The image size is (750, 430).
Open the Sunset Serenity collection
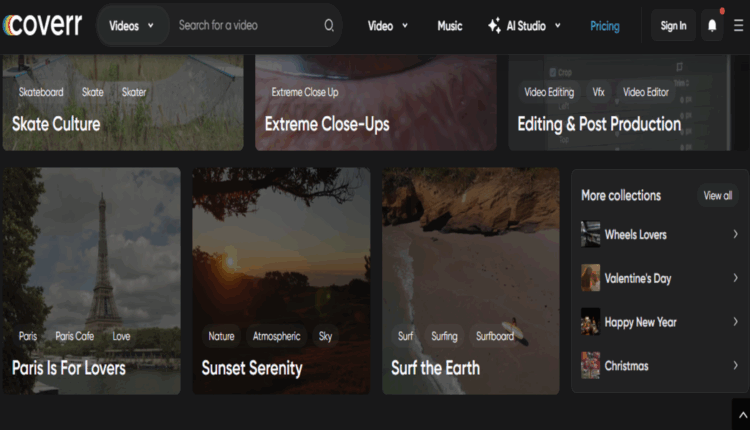coord(252,368)
